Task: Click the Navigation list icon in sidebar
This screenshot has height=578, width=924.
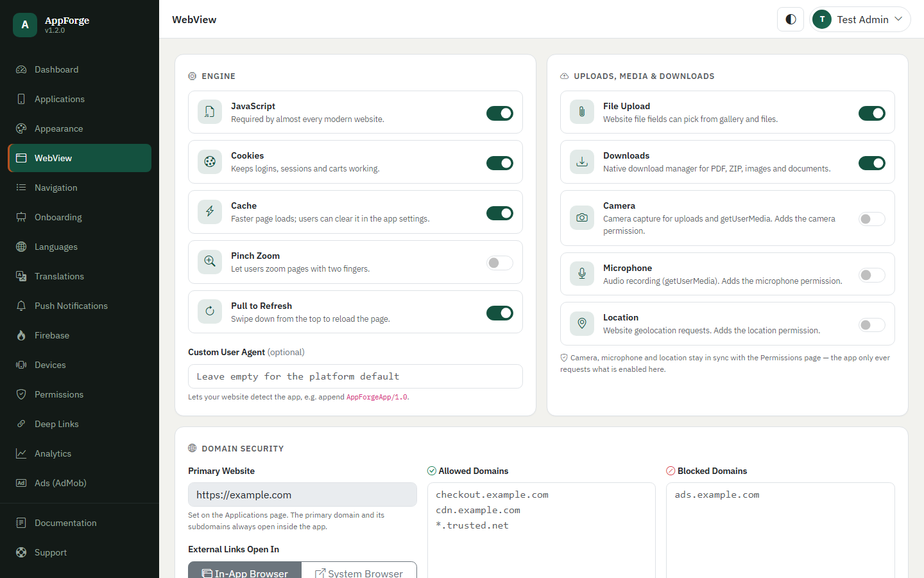Action: pyautogui.click(x=21, y=188)
